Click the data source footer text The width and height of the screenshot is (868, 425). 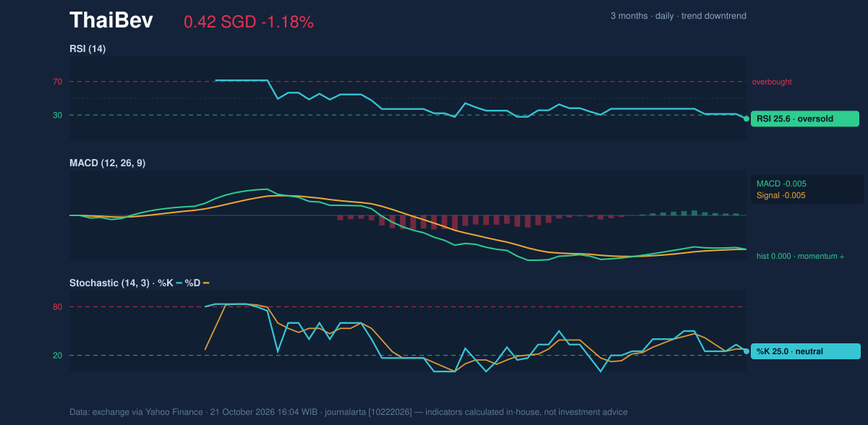(x=349, y=412)
